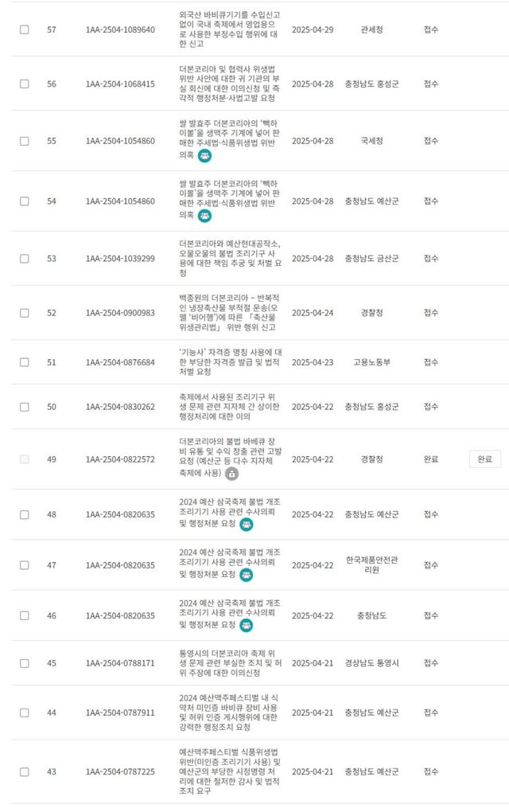This screenshot has width=509, height=812.
Task: Click the group icon in row 54
Action: pos(204,216)
